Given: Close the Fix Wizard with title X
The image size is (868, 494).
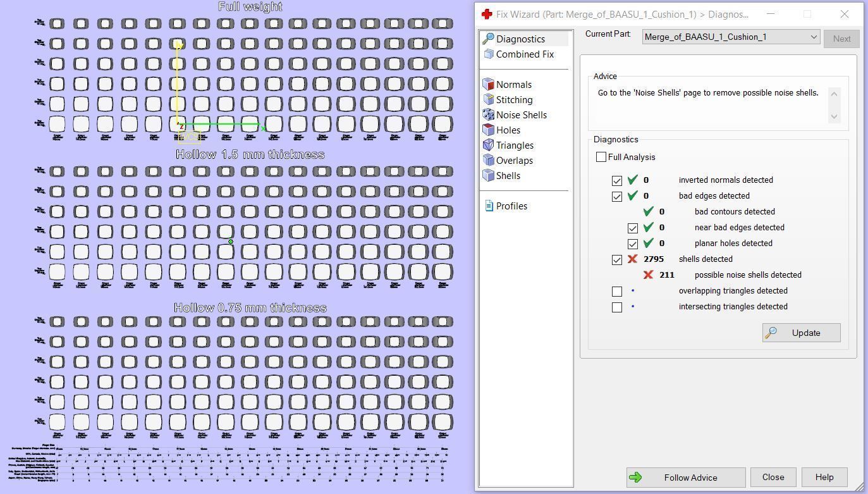Looking at the screenshot, I should (x=845, y=14).
